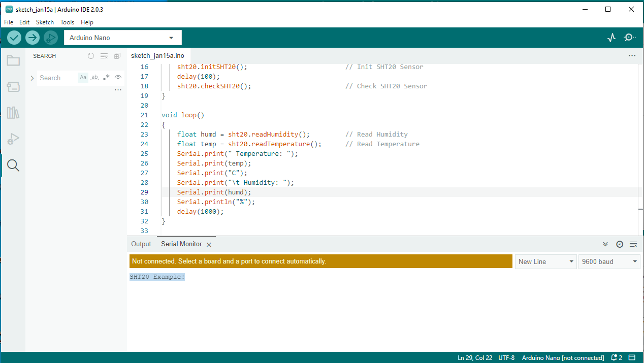Toggle bottom panel icon in status bar
Image resolution: width=644 pixels, height=363 pixels.
pos(632,358)
